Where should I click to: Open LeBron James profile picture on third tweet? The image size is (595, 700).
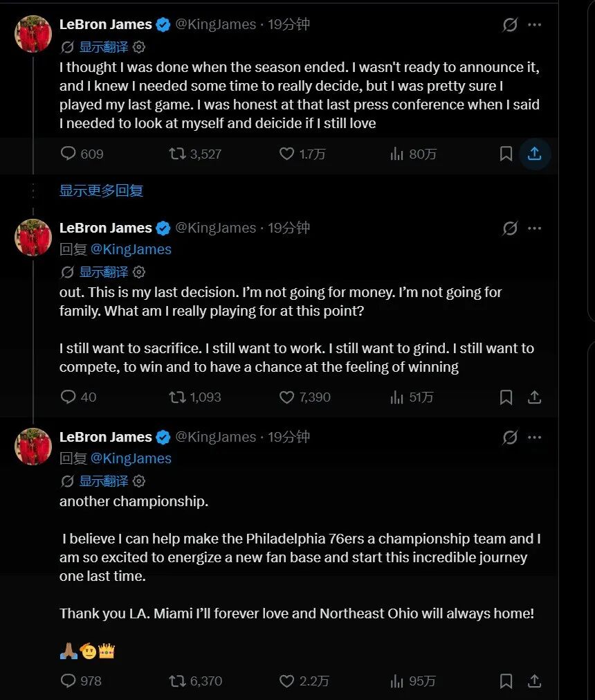click(x=33, y=447)
